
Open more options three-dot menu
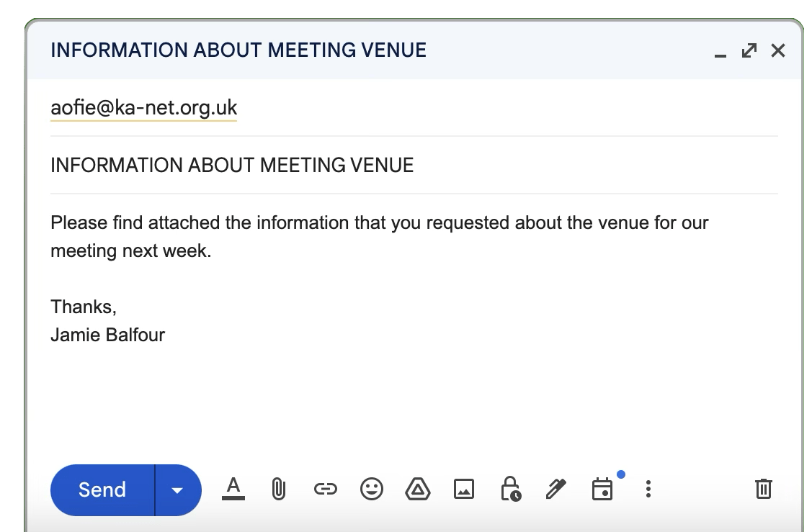point(648,490)
